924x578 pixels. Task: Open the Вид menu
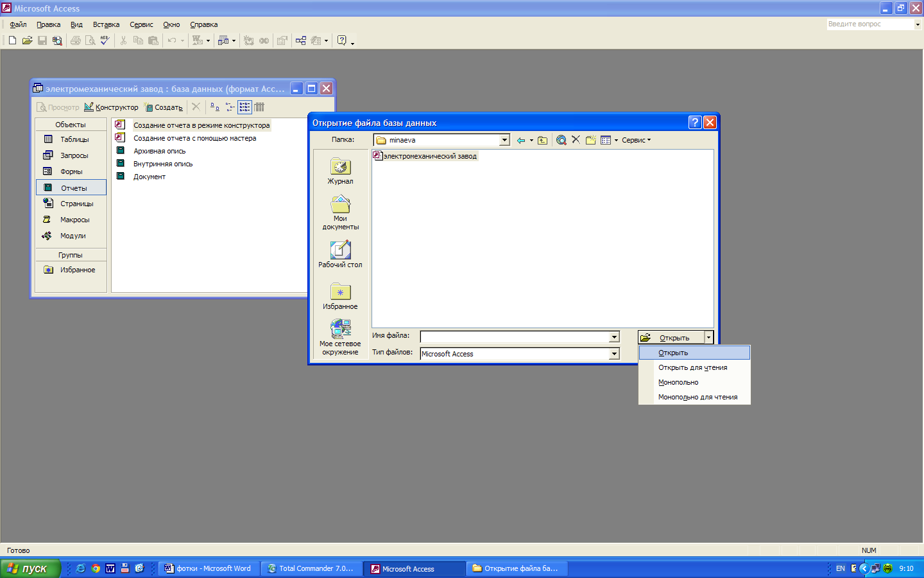coord(76,24)
